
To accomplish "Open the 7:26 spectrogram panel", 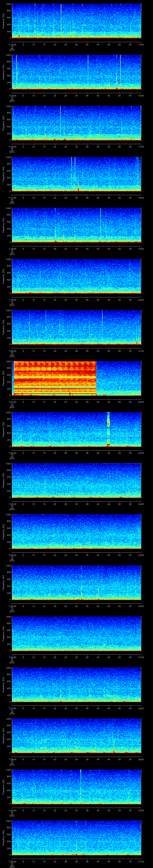I will (76, 633).
